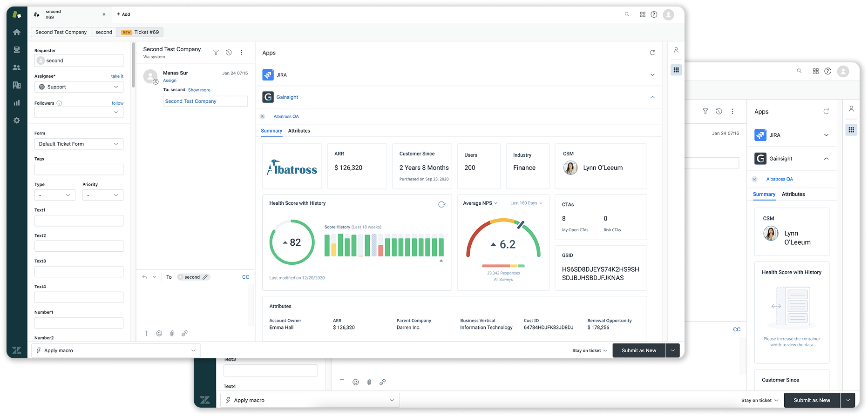The height and width of the screenshot is (416, 868).
Task: Open the Albatross QA link in front window
Action: point(286,117)
